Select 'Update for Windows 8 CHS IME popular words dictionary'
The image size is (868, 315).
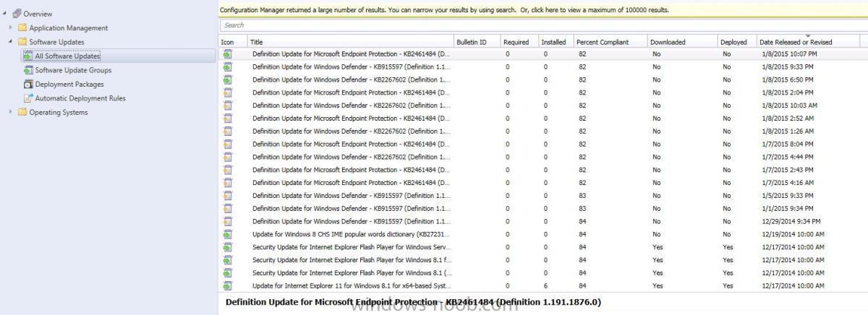coord(351,234)
